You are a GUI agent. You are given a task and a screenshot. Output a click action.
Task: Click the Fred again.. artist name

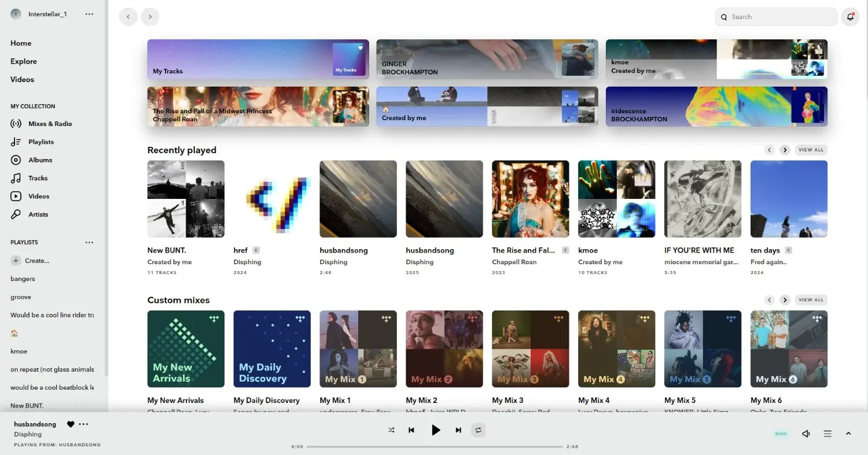768,262
